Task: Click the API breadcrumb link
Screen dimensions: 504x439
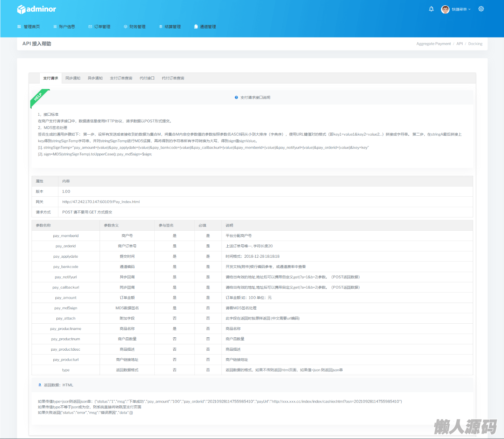Action: (459, 44)
